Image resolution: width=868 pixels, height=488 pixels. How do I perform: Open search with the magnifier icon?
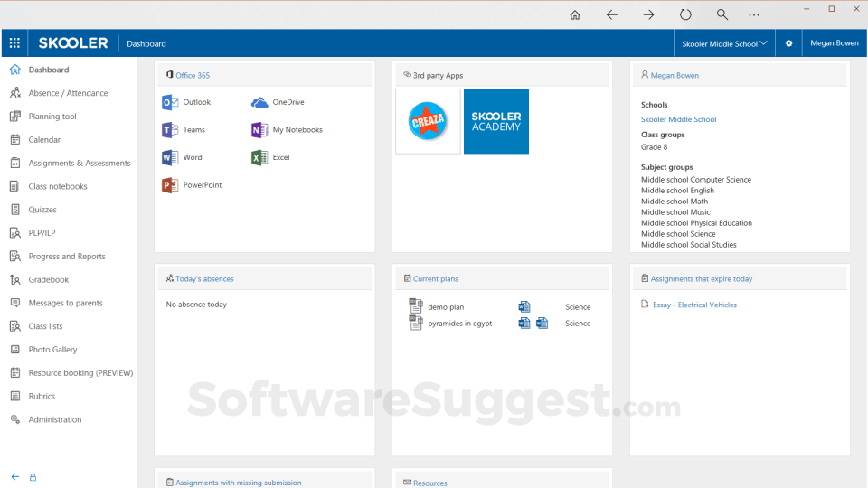point(722,15)
